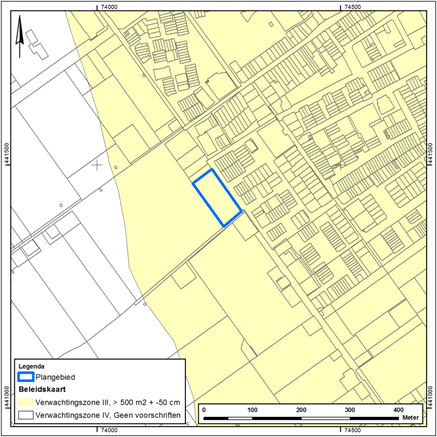This screenshot has width=437, height=437.
Task: Click the '300' scale bar label
Action: [350, 410]
